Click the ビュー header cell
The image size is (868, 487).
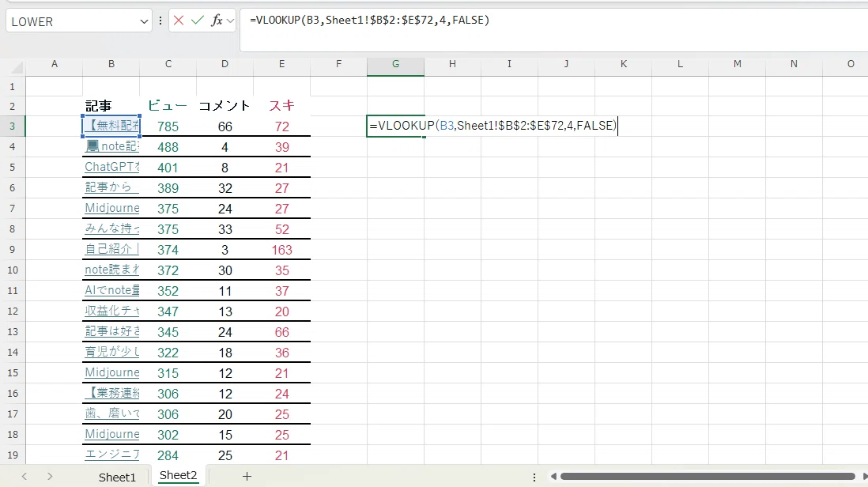pyautogui.click(x=168, y=106)
